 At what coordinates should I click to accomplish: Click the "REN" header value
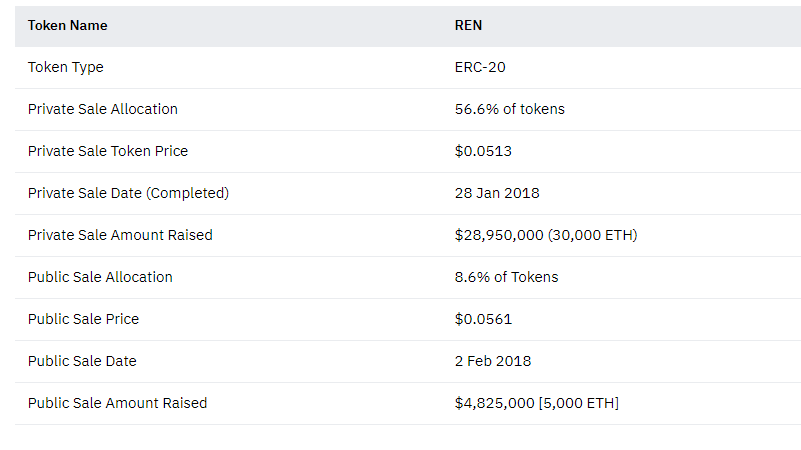pyautogui.click(x=469, y=26)
